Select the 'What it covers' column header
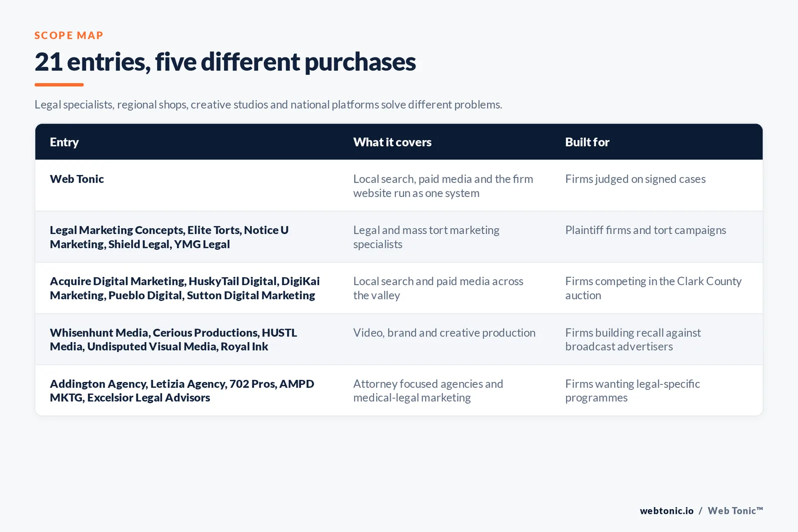798x532 pixels. (393, 142)
